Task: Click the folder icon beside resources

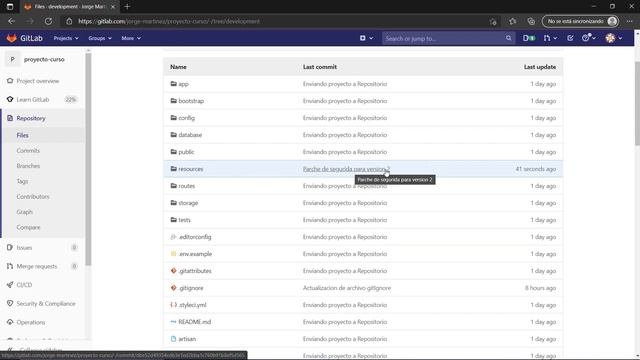Action: [173, 169]
